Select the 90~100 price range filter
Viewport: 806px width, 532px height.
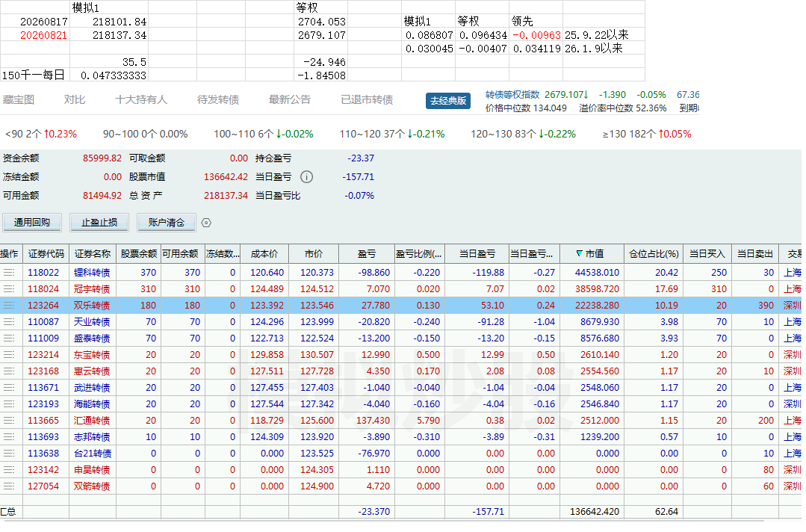pyautogui.click(x=145, y=134)
